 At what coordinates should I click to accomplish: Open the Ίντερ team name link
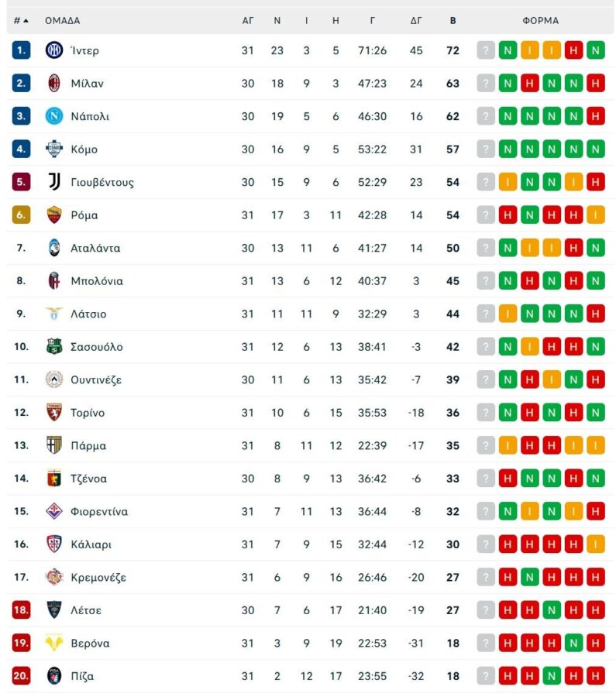click(x=85, y=50)
